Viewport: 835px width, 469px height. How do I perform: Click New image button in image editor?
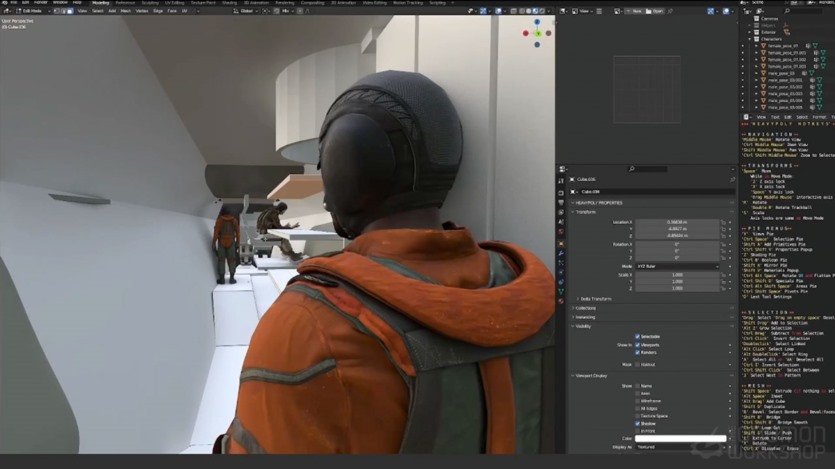click(634, 11)
